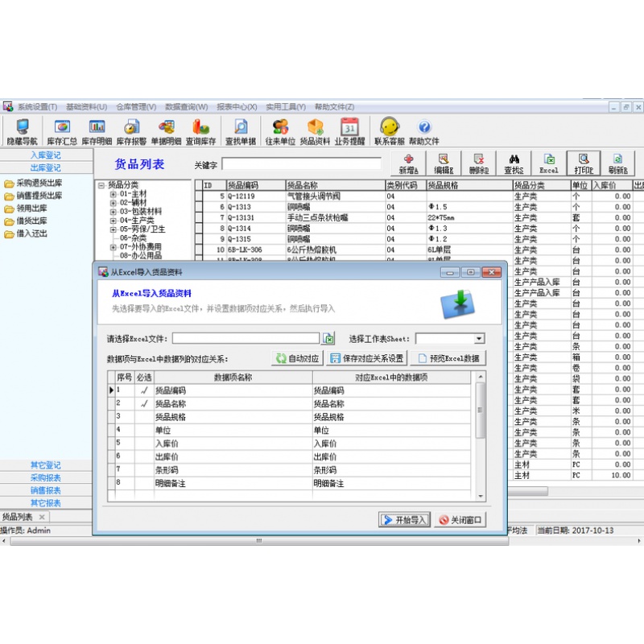Open 查找单据 toolbar icon
Viewport: 644px width, 644px height.
coord(241,131)
